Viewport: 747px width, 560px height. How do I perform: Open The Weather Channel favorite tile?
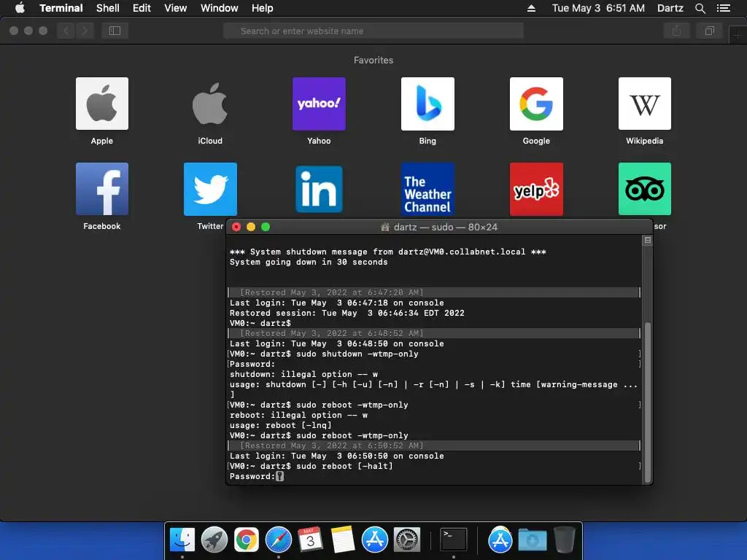pyautogui.click(x=427, y=189)
